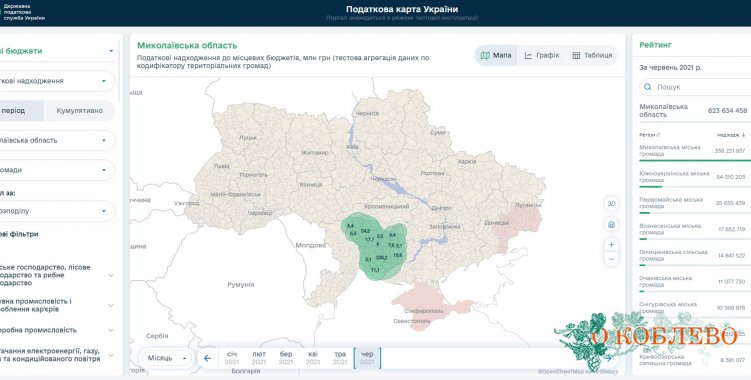The image size is (751, 380).
Task: Zoom in with the plus button
Action: [611, 244]
